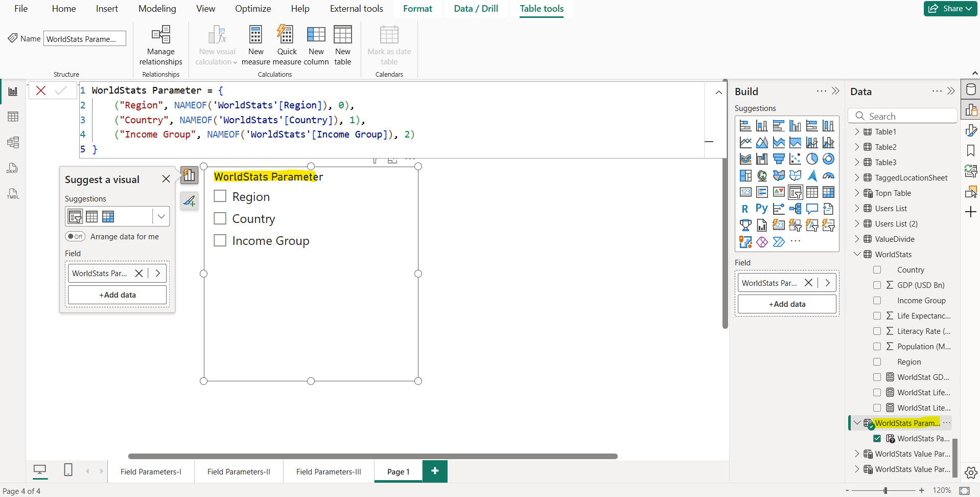Click New column in ribbon
Viewport: 980px width, 497px height.
pos(316,35)
